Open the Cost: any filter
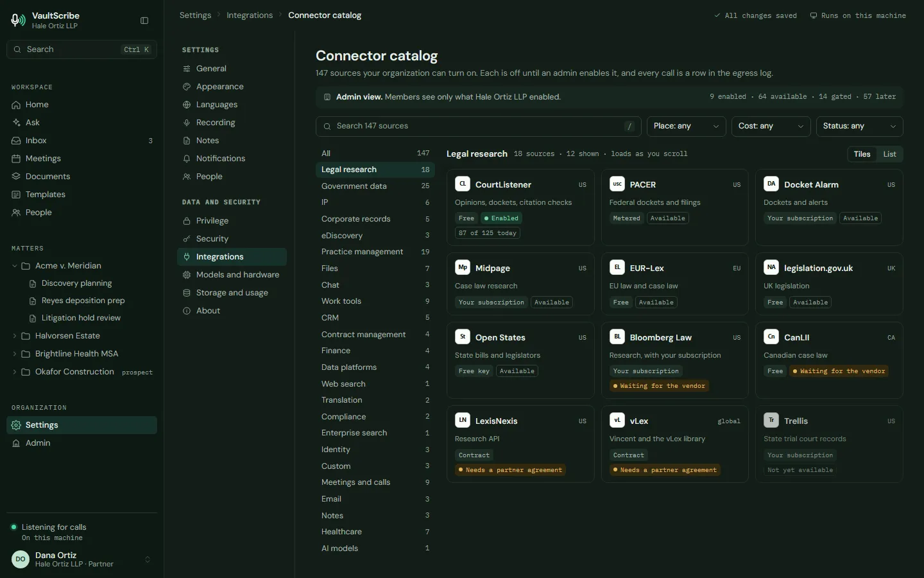 (771, 127)
